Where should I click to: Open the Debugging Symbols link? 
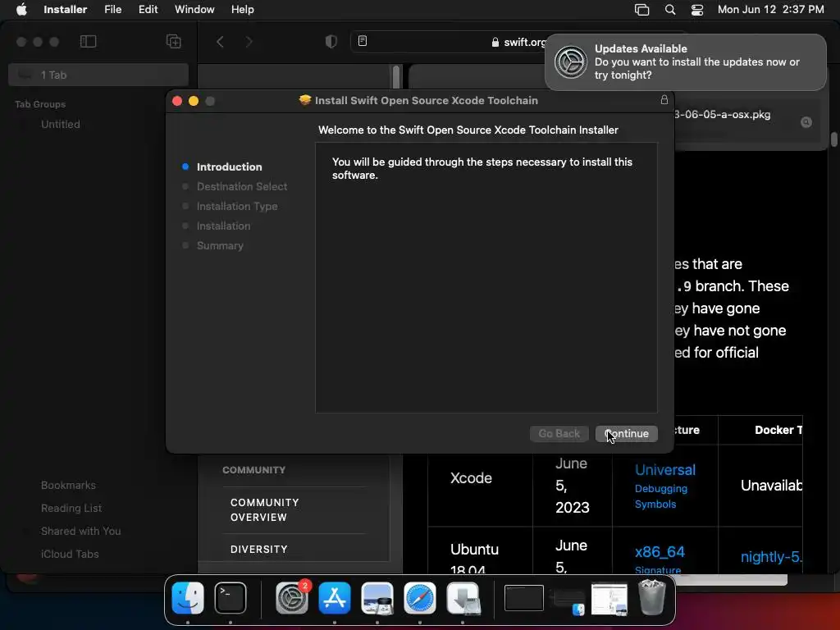[660, 496]
